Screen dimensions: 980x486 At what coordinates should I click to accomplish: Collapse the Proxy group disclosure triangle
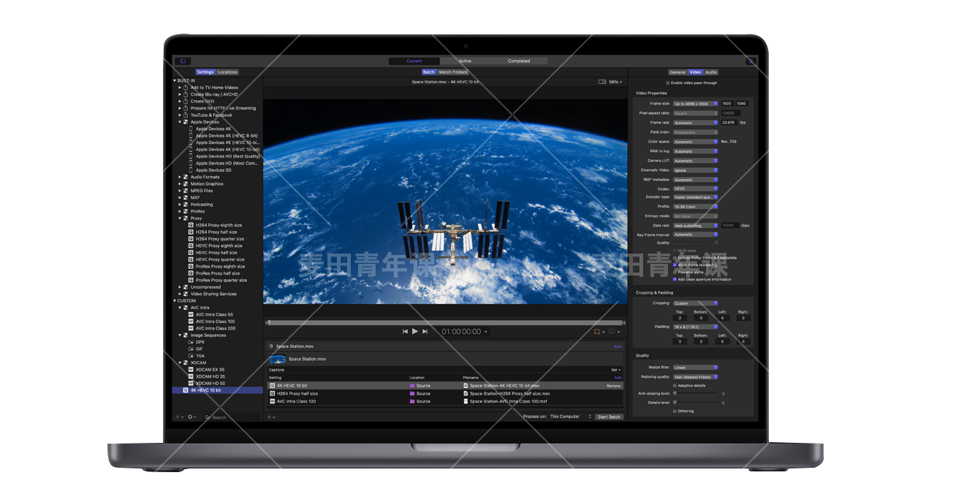click(x=180, y=219)
